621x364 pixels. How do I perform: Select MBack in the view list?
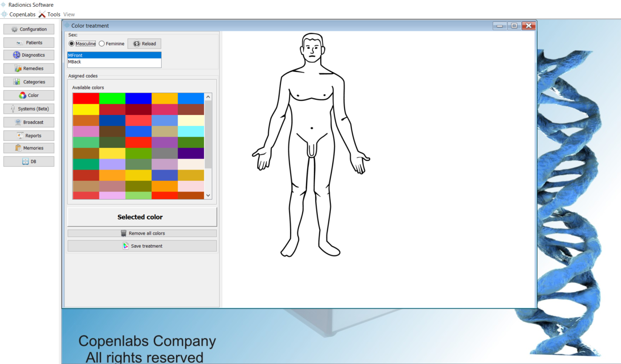[75, 62]
